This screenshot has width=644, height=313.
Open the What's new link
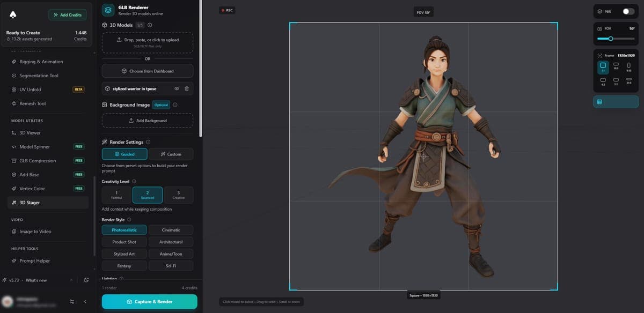(x=36, y=280)
